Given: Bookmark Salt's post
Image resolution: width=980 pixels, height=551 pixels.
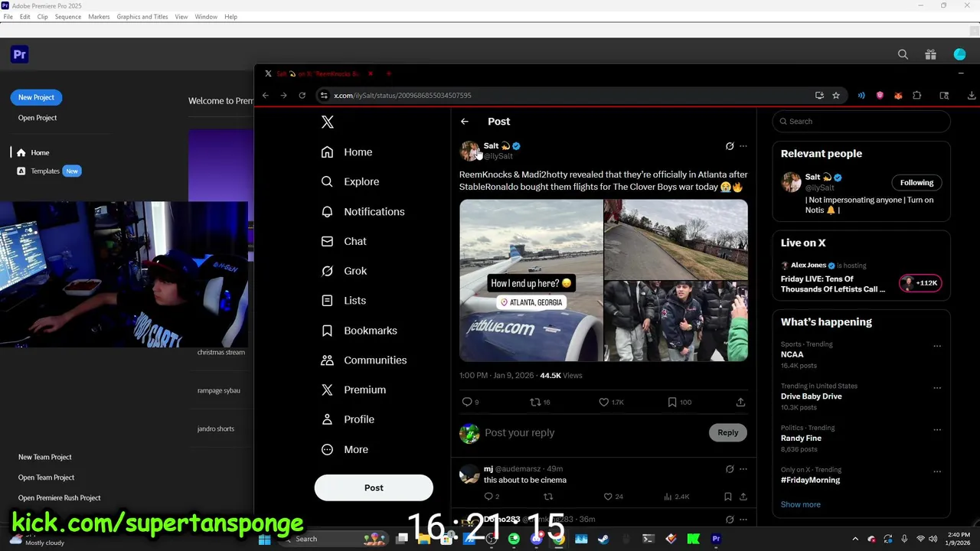Looking at the screenshot, I should click(x=672, y=403).
